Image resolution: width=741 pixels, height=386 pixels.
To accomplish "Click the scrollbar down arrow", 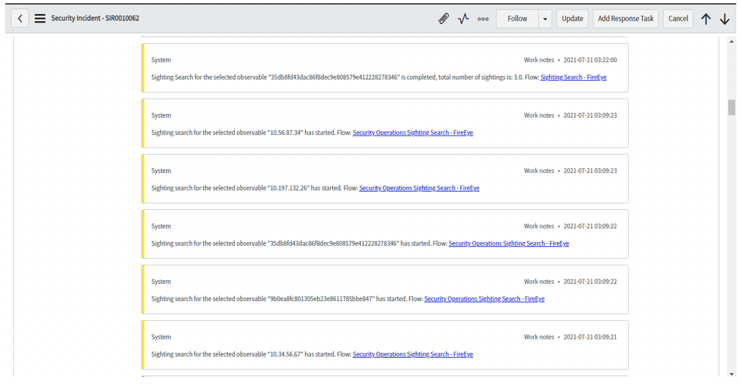I will 732,374.
